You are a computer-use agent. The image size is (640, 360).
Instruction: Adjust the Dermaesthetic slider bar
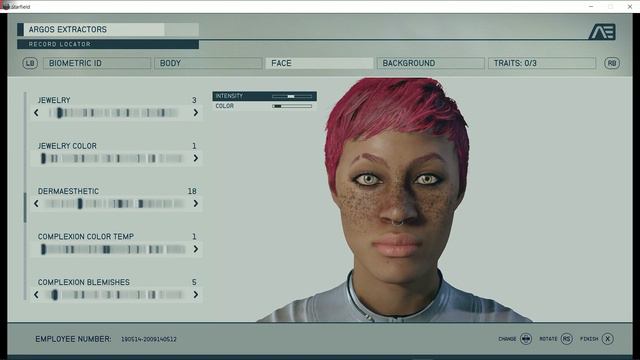(115, 204)
